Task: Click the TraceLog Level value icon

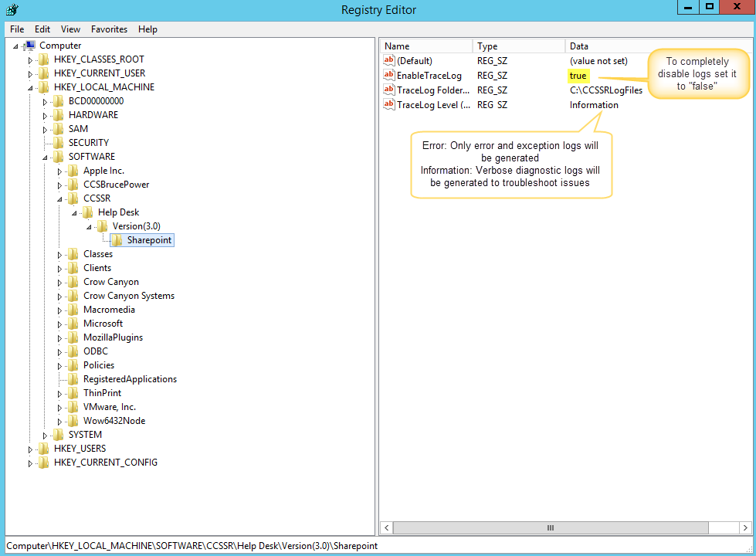Action: tap(389, 105)
